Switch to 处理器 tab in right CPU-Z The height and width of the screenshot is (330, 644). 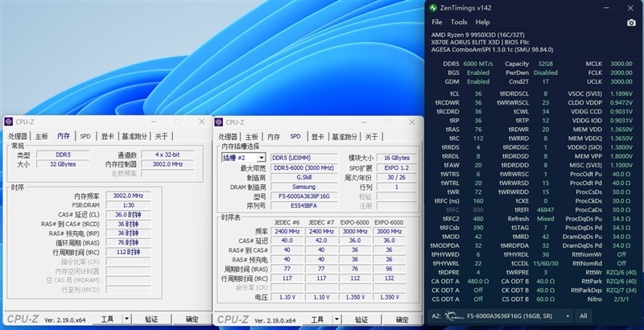(228, 137)
